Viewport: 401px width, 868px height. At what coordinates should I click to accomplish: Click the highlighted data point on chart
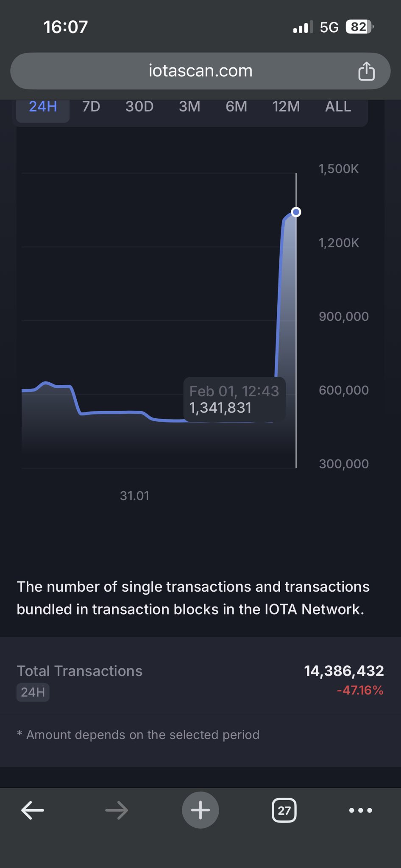point(296,212)
